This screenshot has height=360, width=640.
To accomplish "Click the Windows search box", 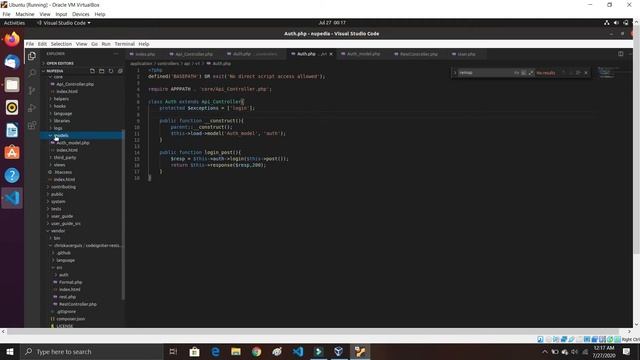I will pyautogui.click(x=91, y=351).
